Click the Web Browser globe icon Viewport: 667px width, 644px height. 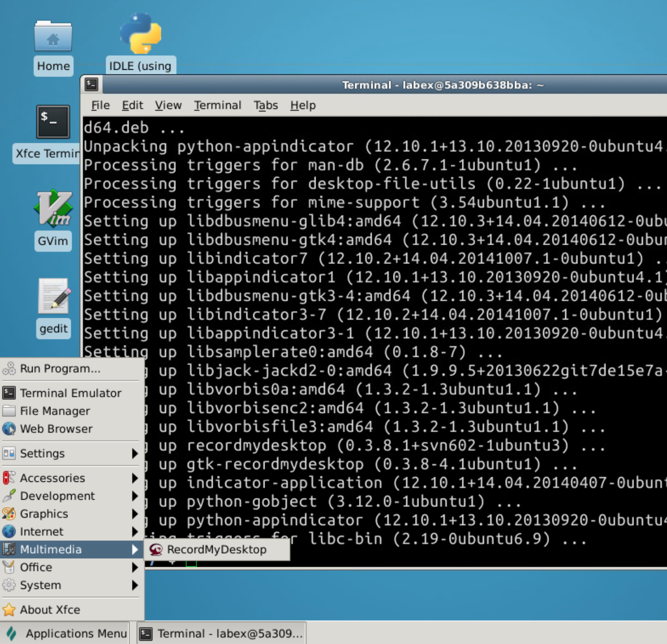pos(9,429)
